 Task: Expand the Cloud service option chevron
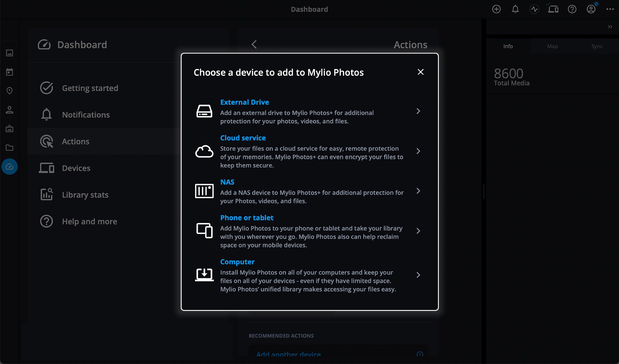pyautogui.click(x=418, y=151)
